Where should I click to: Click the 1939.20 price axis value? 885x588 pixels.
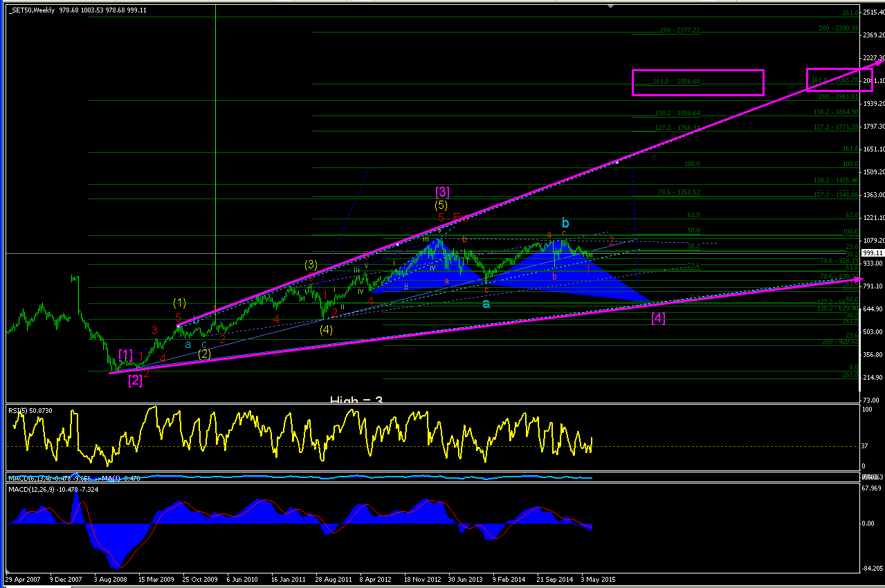coord(873,104)
